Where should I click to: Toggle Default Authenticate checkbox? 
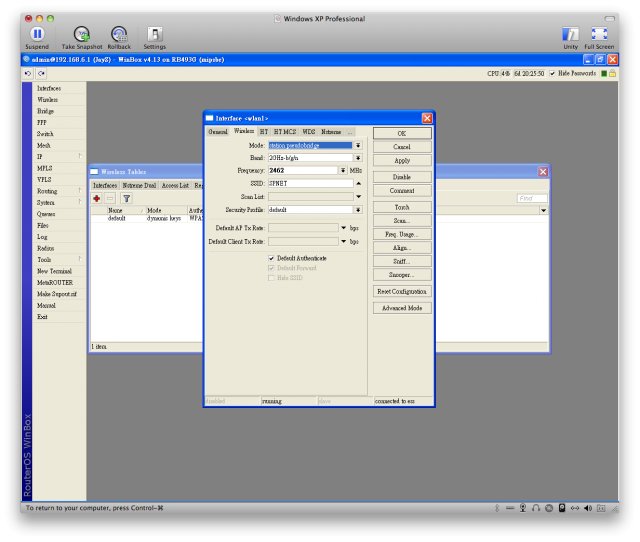tap(271, 258)
